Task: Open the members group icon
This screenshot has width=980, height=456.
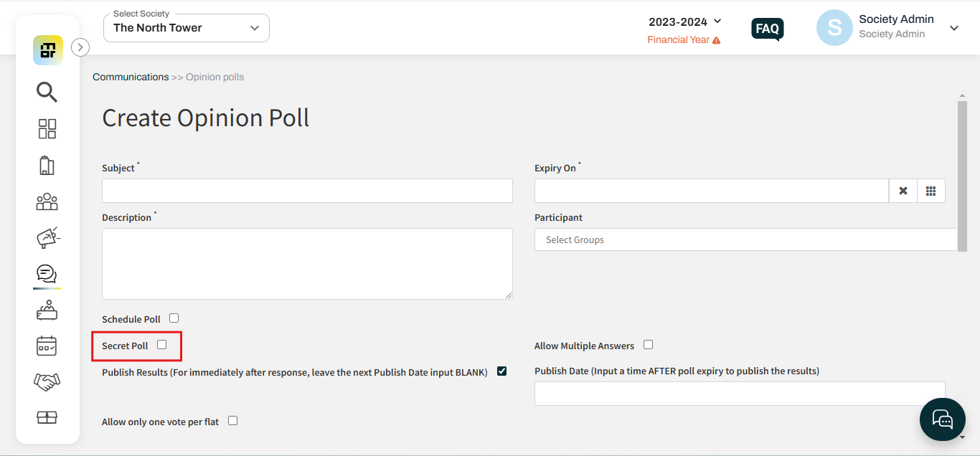Action: [x=47, y=201]
